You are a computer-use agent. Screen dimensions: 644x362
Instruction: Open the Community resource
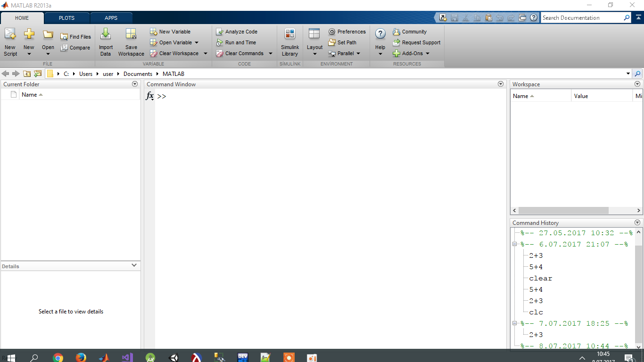click(x=410, y=32)
